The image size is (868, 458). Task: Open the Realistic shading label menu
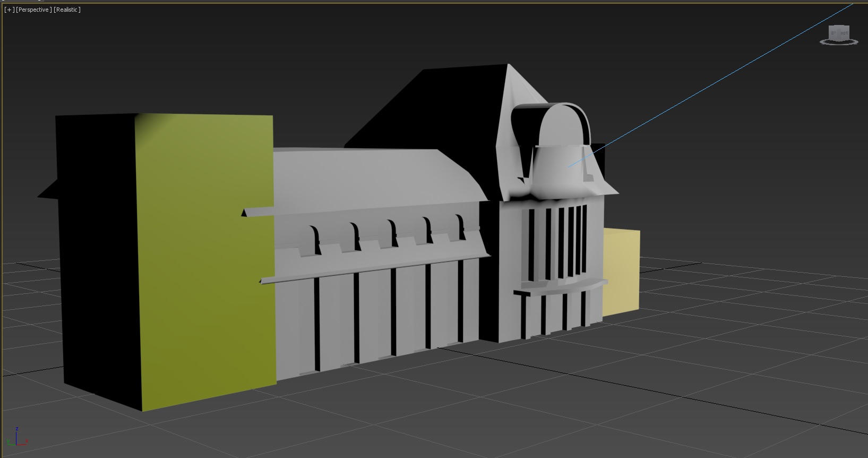pos(67,10)
